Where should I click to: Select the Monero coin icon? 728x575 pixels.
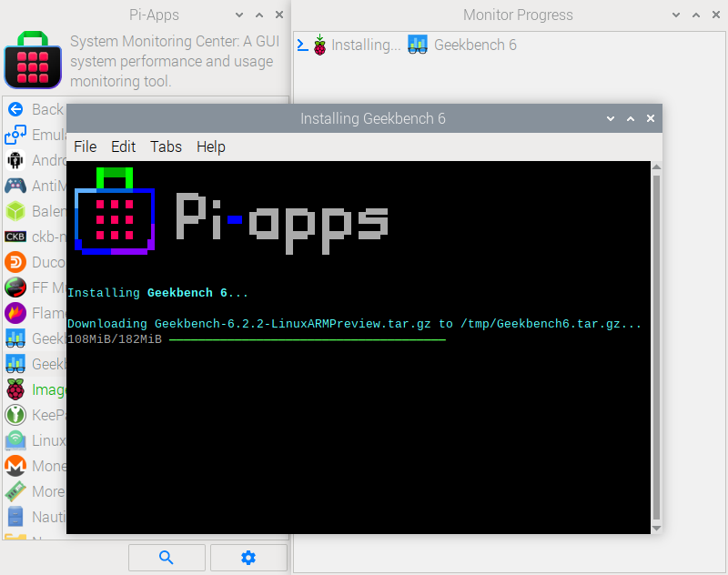pos(15,466)
